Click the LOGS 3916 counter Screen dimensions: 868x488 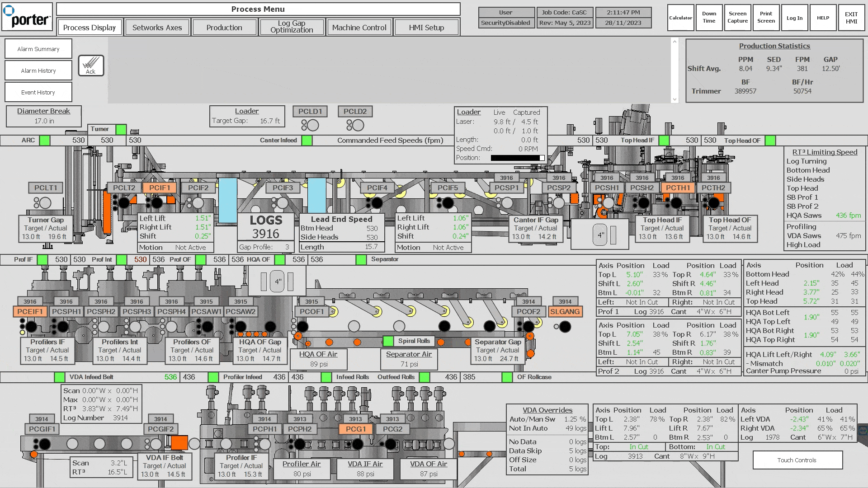tap(266, 227)
